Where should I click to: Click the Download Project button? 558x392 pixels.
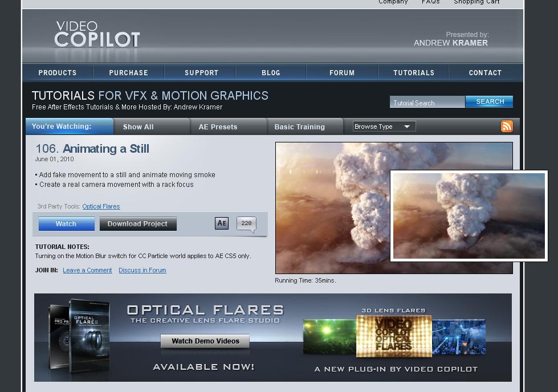point(138,224)
